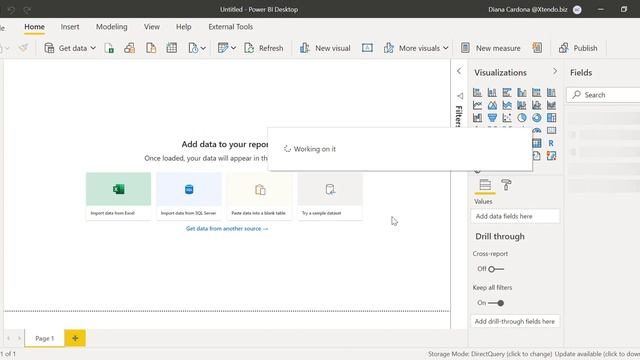Click the Refresh button

click(264, 48)
